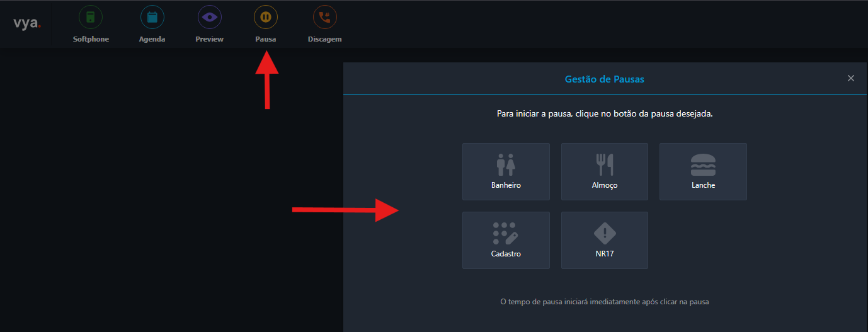Click the Banheiro button label

click(506, 185)
